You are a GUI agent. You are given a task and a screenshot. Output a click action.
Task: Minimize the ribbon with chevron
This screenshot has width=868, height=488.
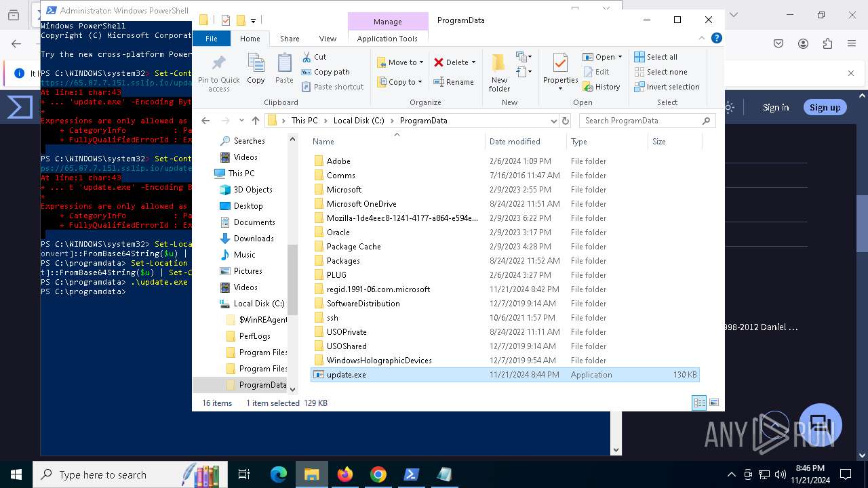pyautogui.click(x=703, y=39)
